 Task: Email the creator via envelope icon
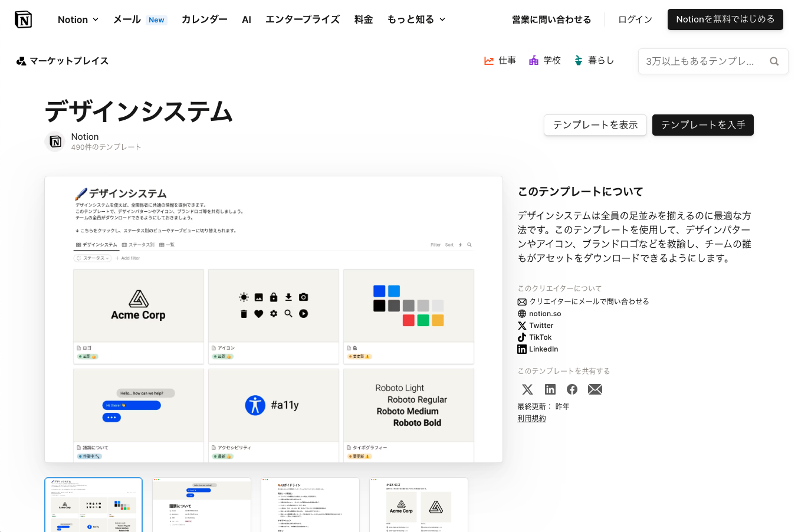pyautogui.click(x=522, y=301)
